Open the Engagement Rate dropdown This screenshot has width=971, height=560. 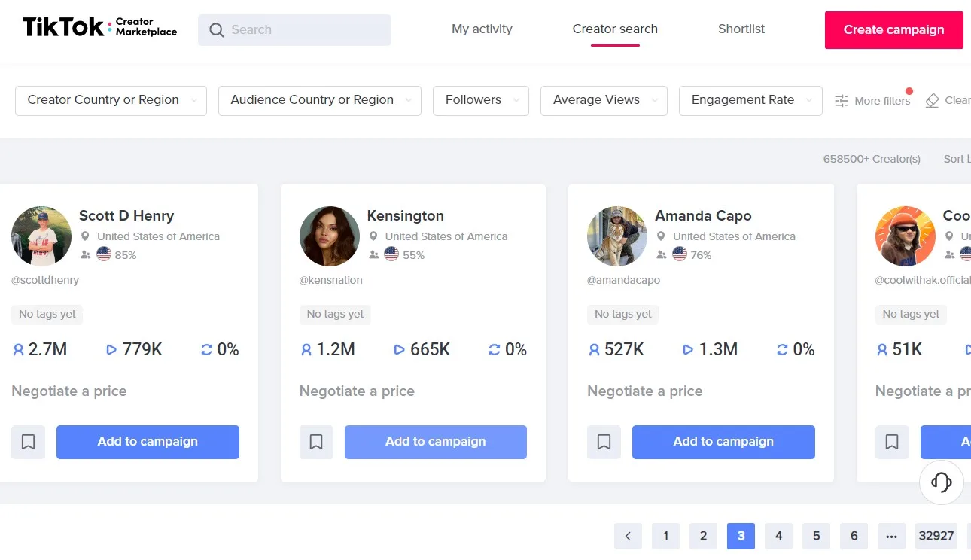coord(750,100)
